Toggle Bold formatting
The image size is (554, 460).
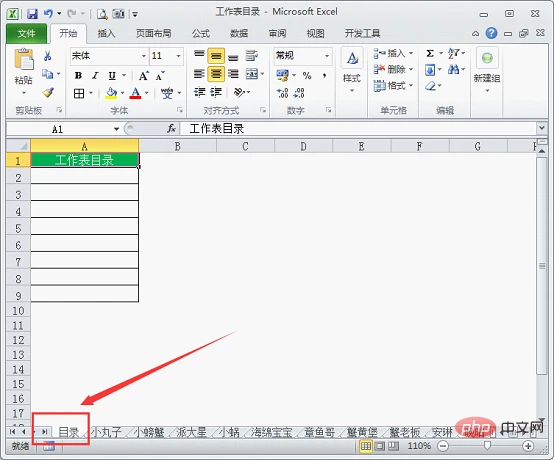(x=78, y=75)
